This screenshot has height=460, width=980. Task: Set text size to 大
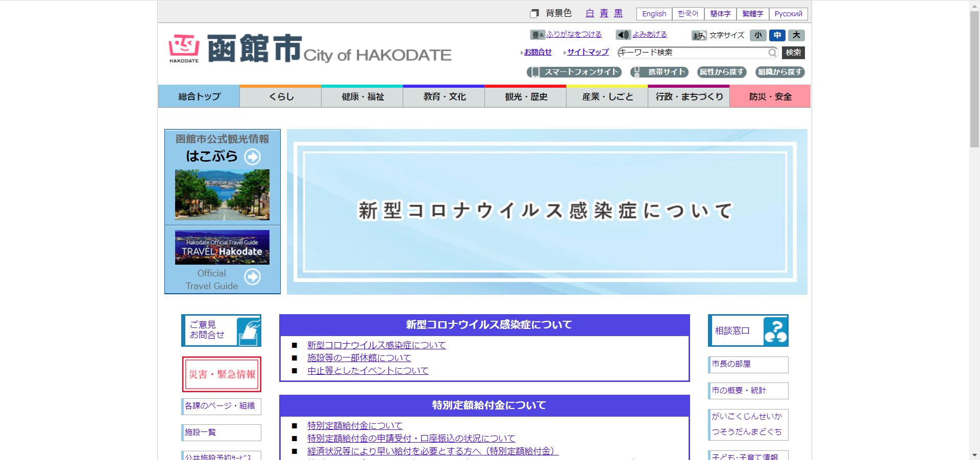(x=796, y=35)
